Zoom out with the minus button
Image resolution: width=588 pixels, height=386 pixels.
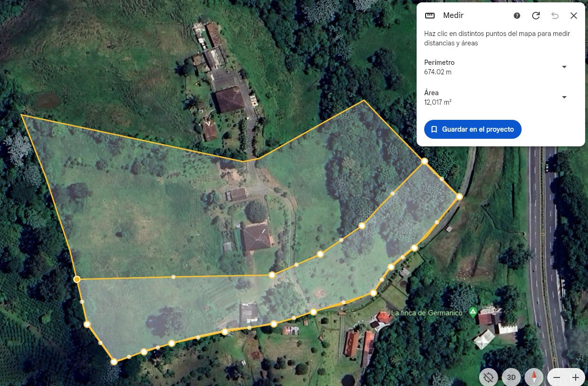(x=557, y=377)
